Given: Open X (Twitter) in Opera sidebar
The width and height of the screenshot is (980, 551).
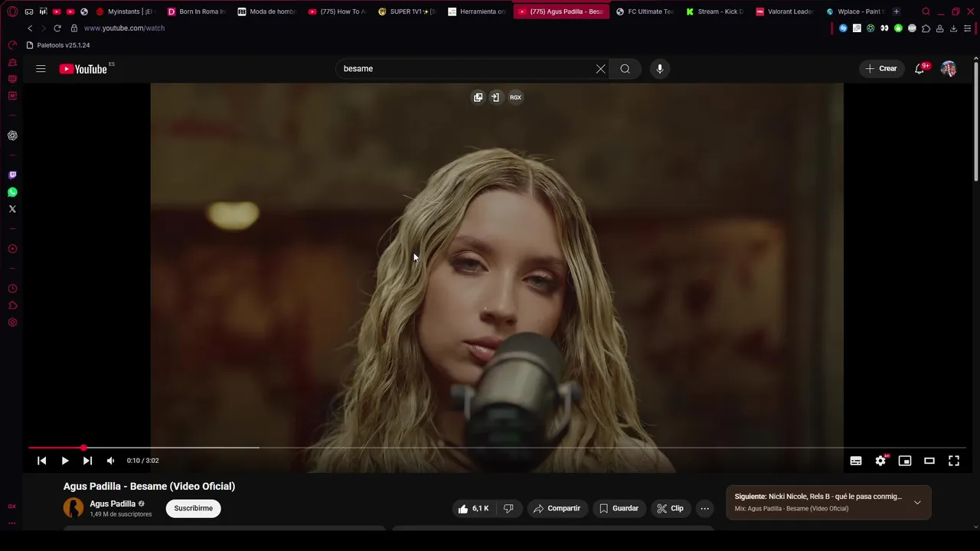Looking at the screenshot, I should (x=12, y=209).
